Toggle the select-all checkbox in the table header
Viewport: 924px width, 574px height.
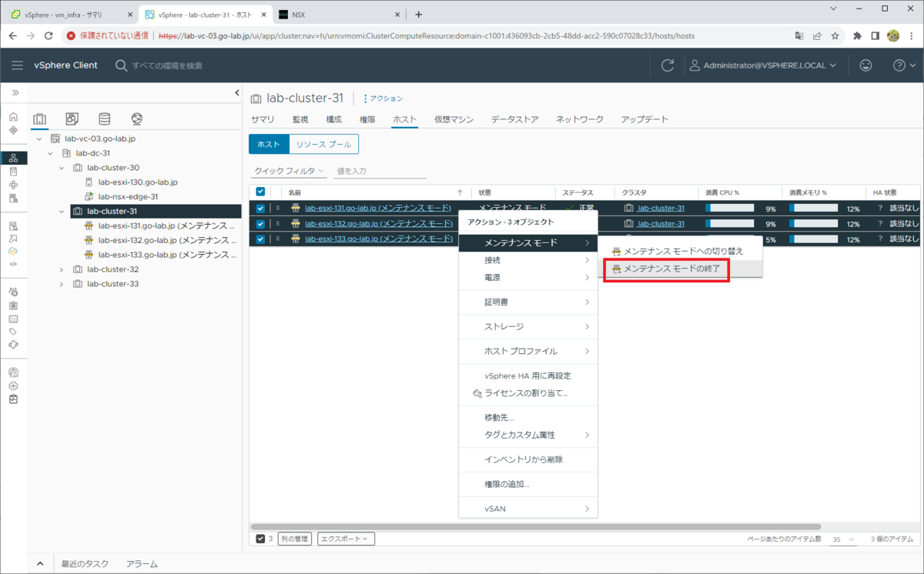260,192
